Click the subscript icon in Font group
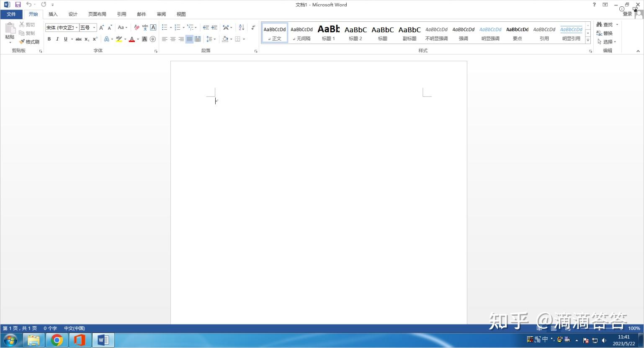The width and height of the screenshot is (644, 348). [87, 39]
